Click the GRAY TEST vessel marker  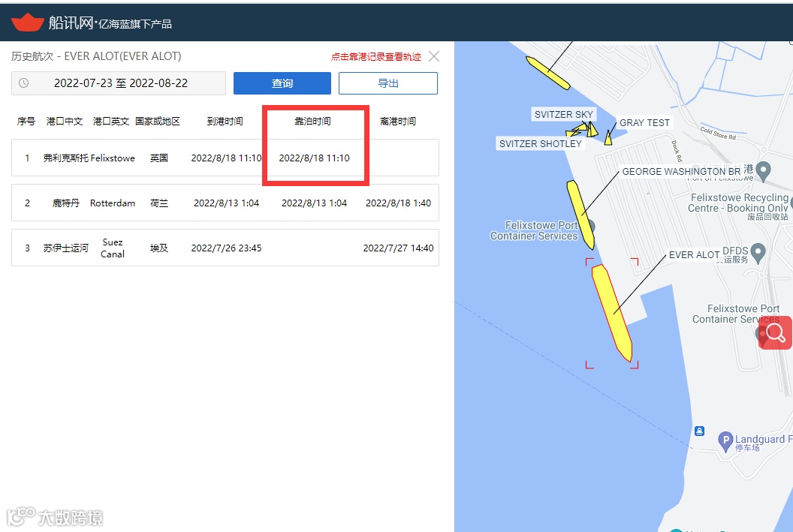tap(608, 138)
